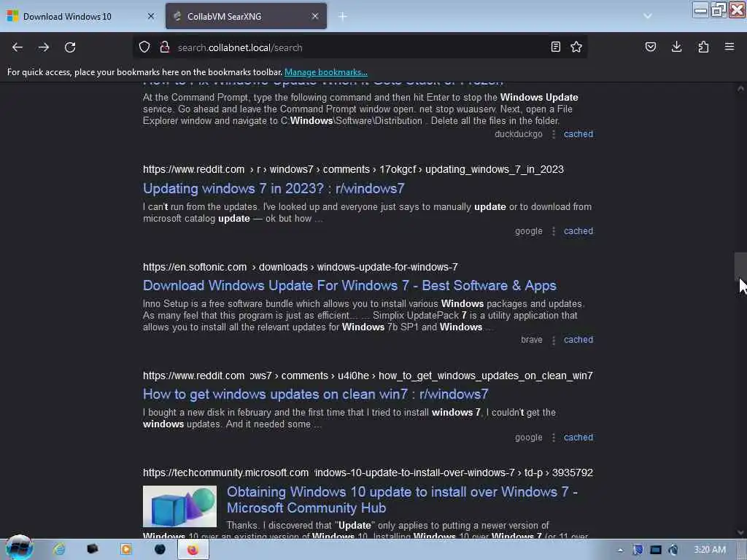The height and width of the screenshot is (560, 747).
Task: Open cached link of duckduckgo result
Action: [578, 134]
